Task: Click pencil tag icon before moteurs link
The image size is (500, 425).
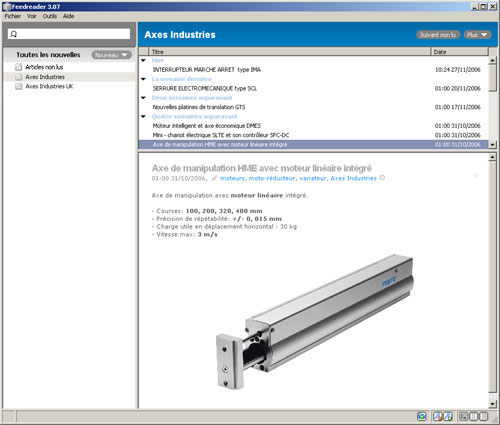Action: [x=215, y=178]
